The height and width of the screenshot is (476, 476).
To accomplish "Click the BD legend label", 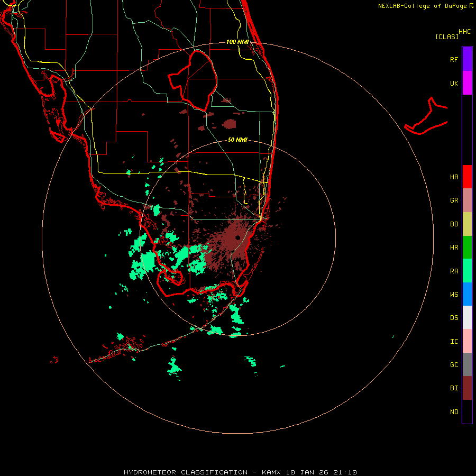I will [x=454, y=224].
